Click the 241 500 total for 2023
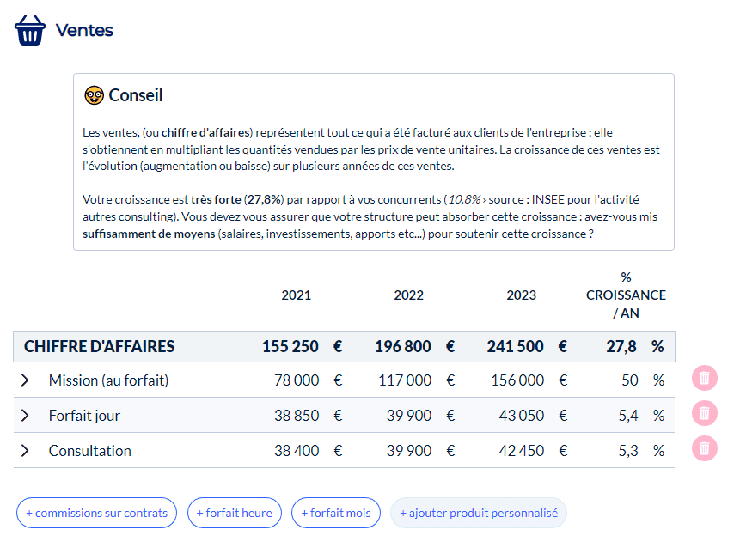 click(516, 347)
